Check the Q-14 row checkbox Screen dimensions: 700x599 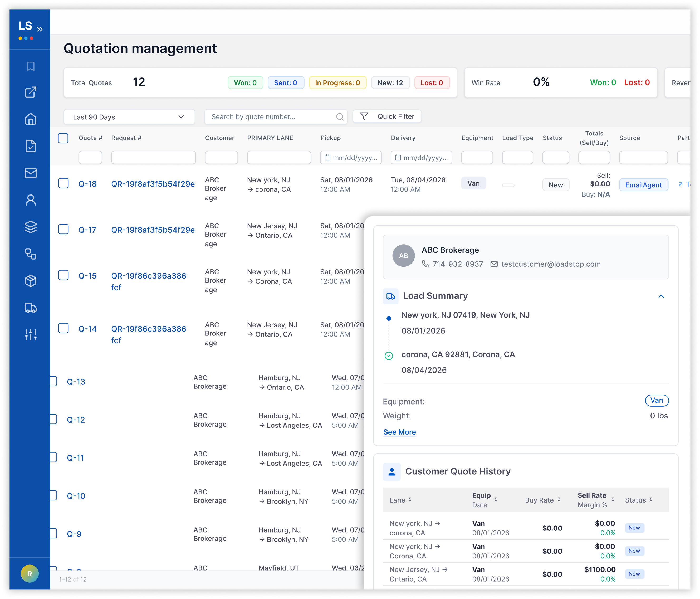click(63, 328)
